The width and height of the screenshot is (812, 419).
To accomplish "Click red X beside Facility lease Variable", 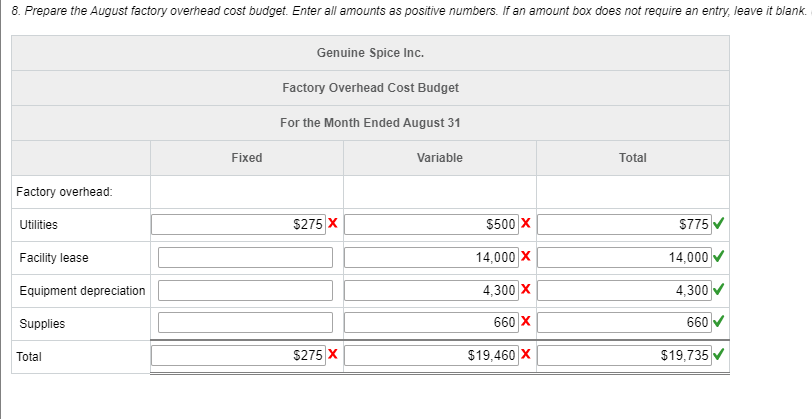I will coord(526,256).
